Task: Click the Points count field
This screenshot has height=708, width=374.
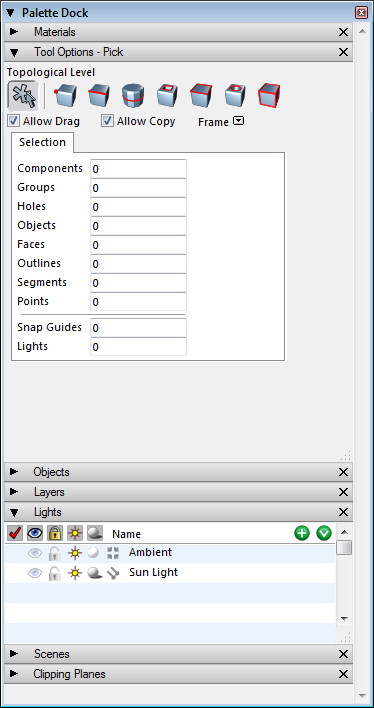Action: coord(138,301)
